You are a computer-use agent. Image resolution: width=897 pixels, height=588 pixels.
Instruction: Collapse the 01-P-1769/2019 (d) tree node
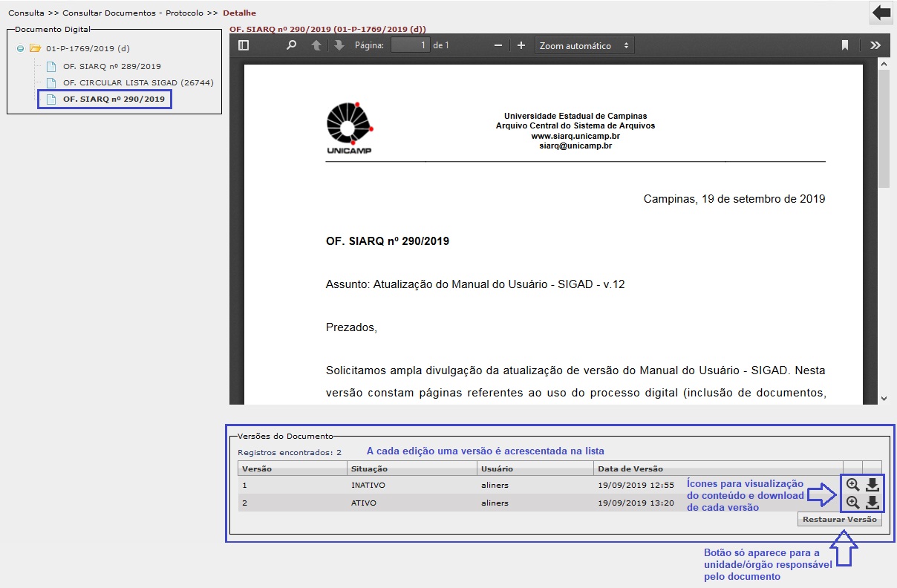click(20, 49)
